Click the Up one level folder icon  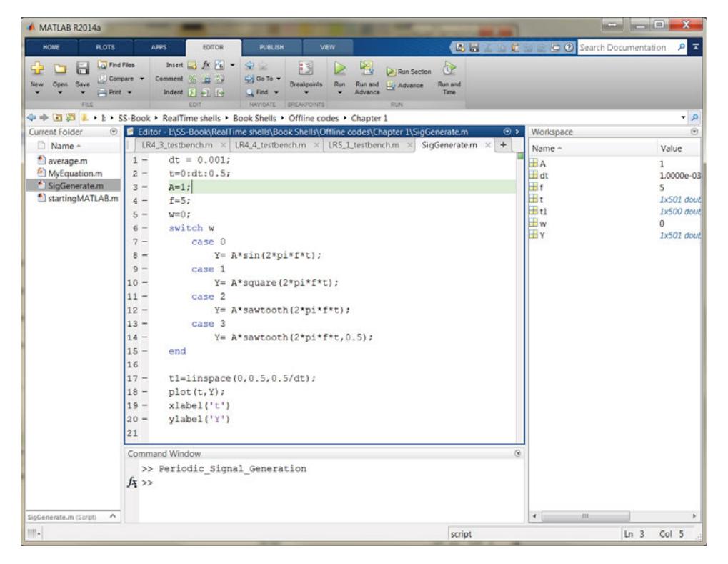tap(58, 117)
